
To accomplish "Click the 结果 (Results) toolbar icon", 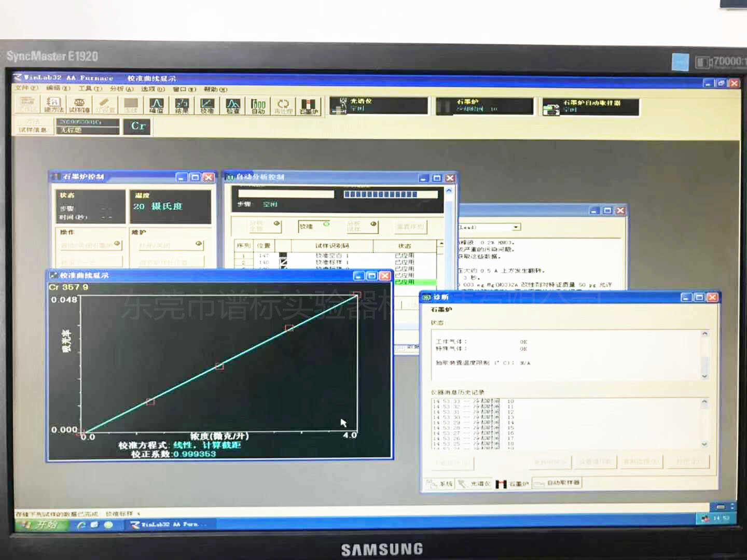I will coord(182,105).
